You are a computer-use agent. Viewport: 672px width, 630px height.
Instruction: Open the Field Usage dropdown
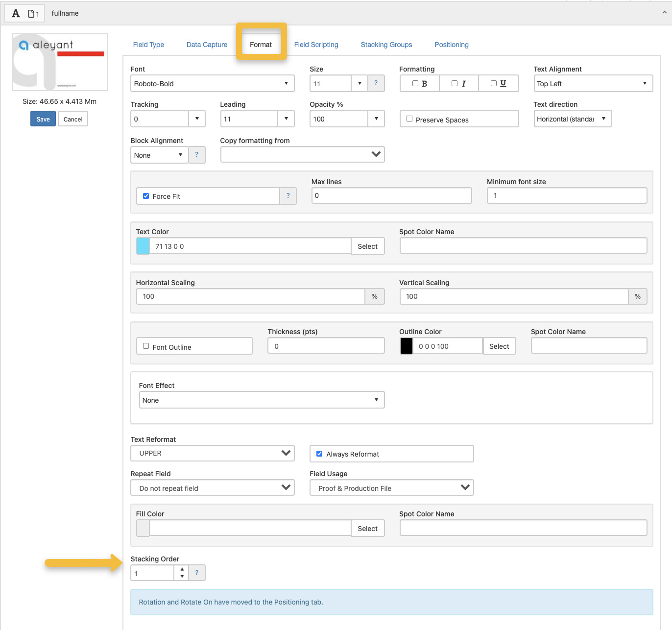click(392, 487)
